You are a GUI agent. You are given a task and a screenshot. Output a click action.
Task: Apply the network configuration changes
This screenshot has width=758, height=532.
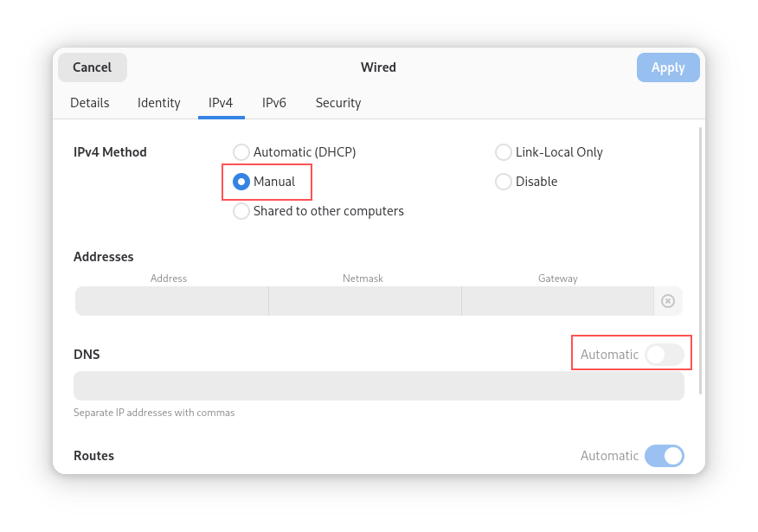click(x=667, y=67)
